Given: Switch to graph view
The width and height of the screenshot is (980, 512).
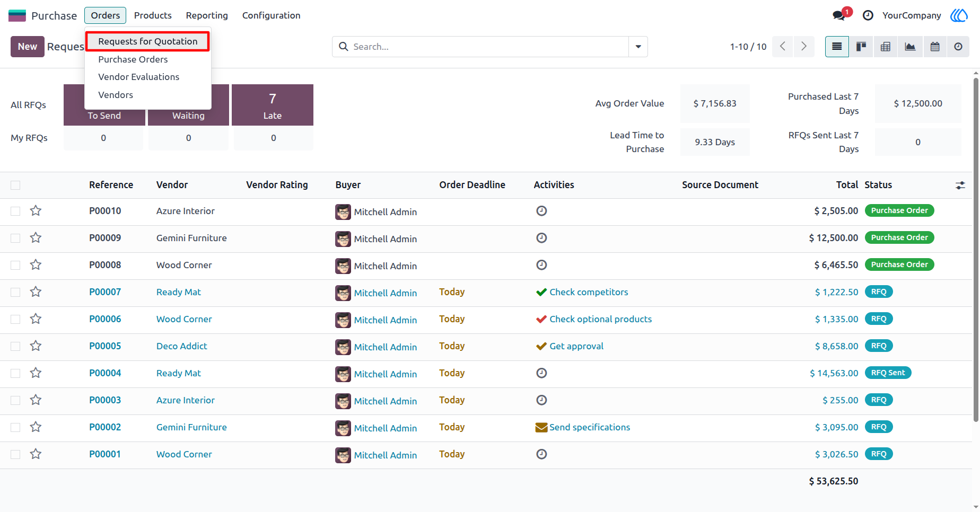Looking at the screenshot, I should point(910,47).
